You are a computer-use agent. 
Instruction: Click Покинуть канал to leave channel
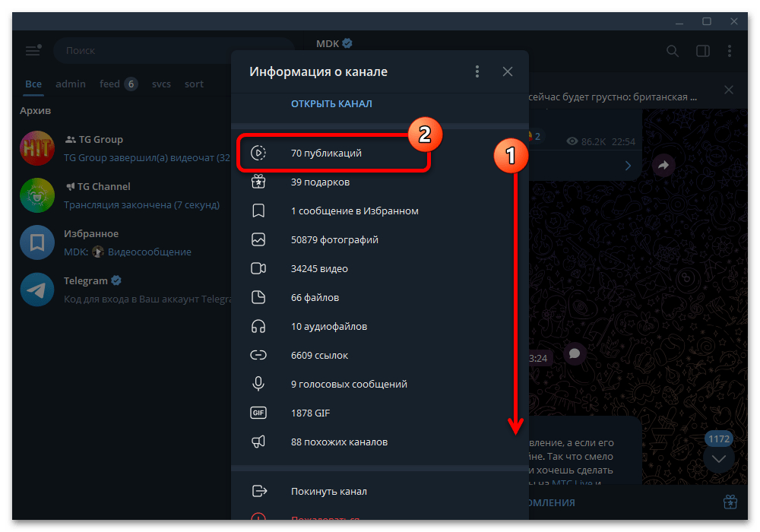pyautogui.click(x=379, y=491)
